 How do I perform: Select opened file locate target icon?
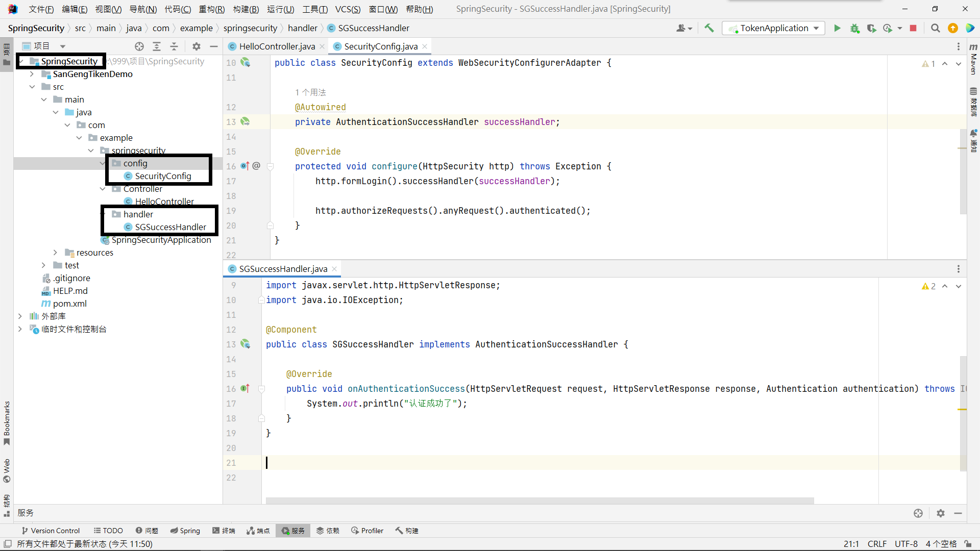(139, 46)
